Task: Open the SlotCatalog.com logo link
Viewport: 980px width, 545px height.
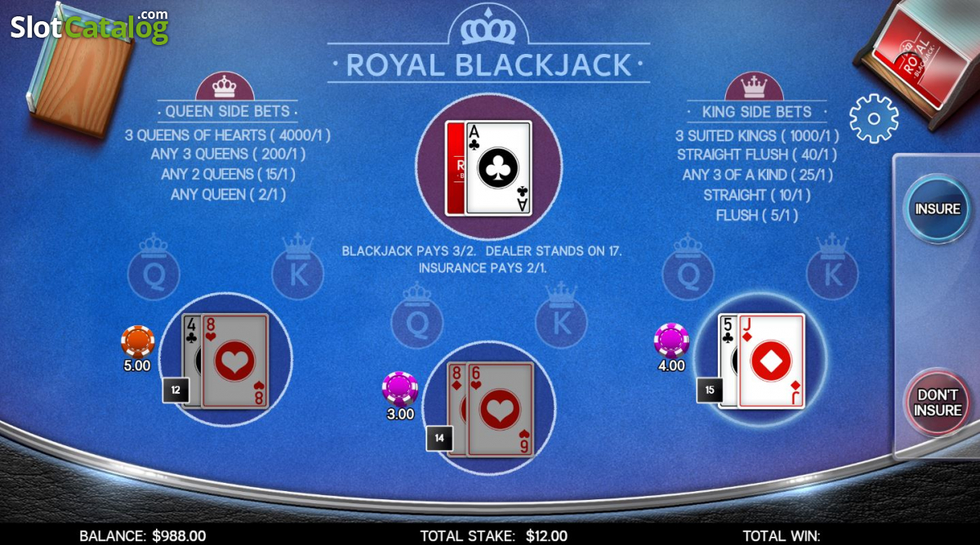Action: tap(90, 27)
